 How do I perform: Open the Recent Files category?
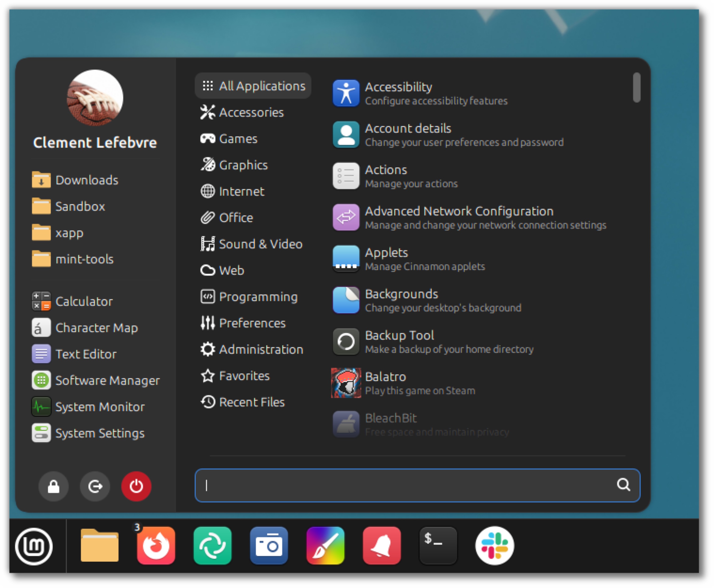click(252, 402)
